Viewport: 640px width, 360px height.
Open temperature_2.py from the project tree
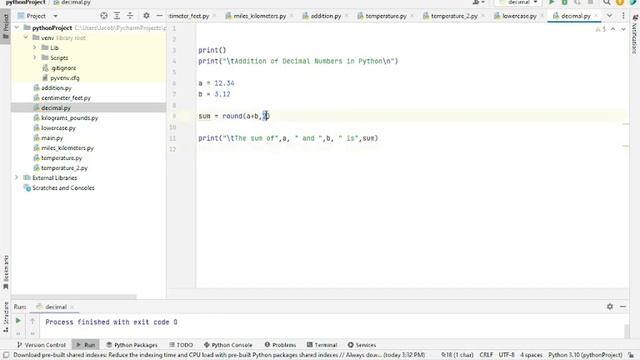60,168
